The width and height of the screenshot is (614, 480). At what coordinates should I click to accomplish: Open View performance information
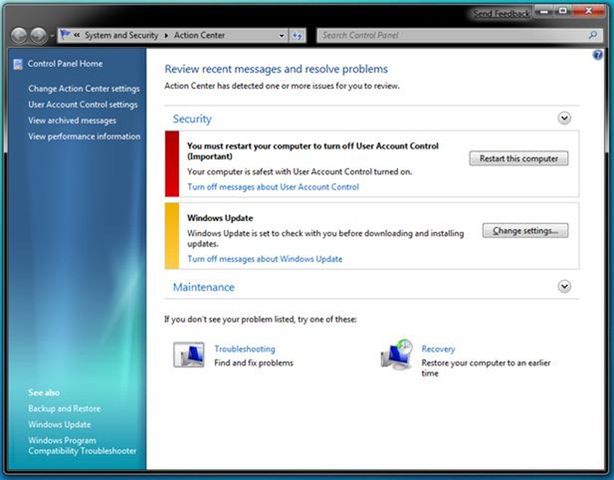coord(84,136)
